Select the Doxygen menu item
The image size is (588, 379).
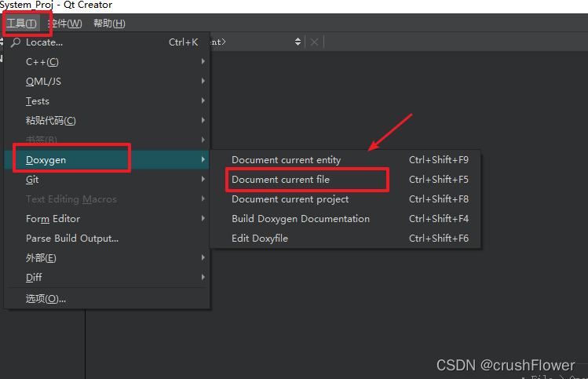tap(107, 160)
